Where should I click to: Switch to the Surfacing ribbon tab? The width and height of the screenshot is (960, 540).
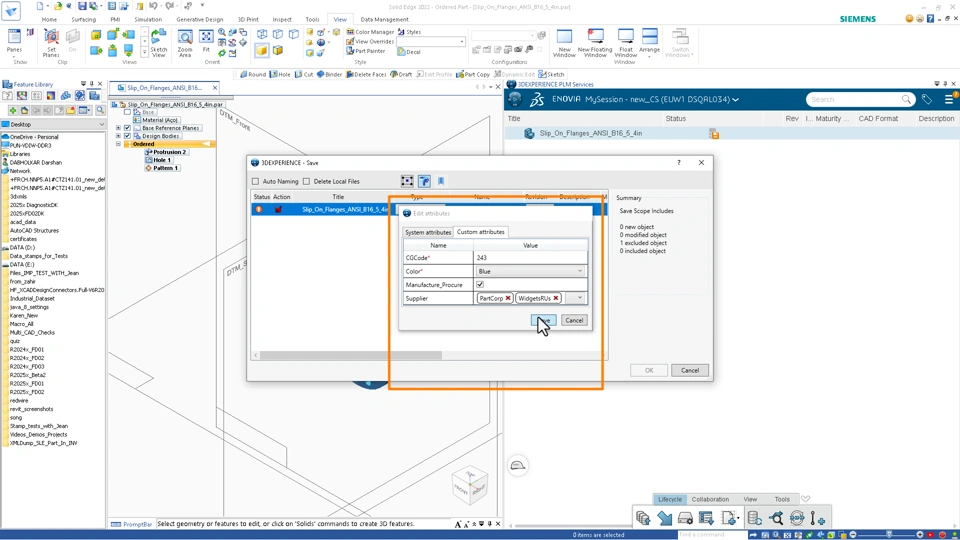[x=83, y=20]
